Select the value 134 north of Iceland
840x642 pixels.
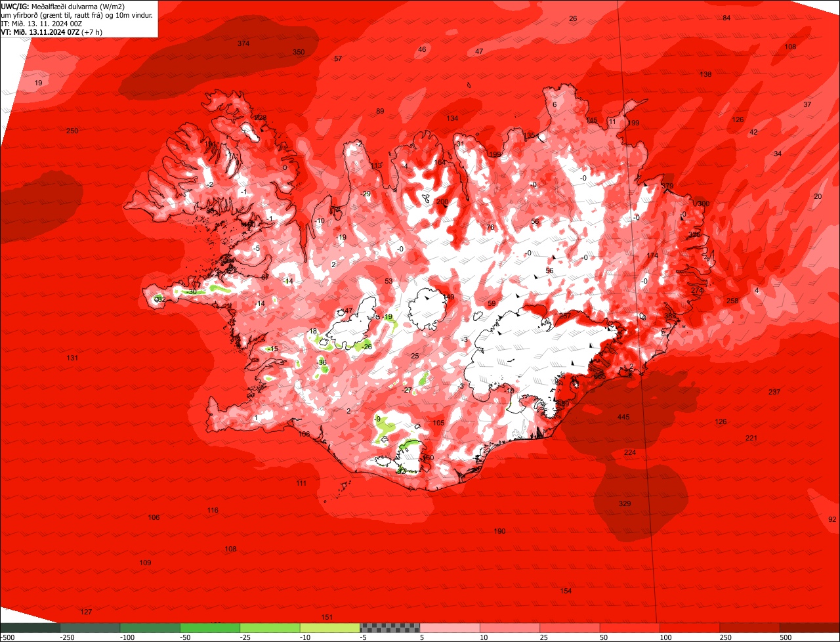pyautogui.click(x=452, y=118)
